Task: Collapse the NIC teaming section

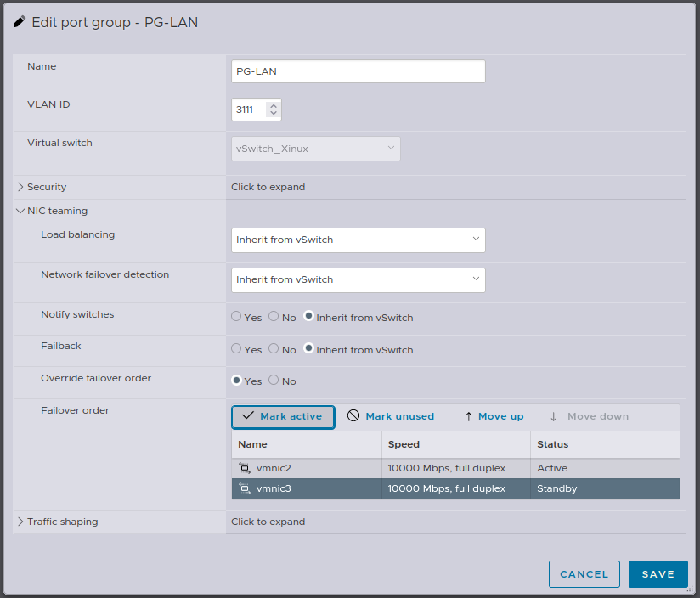Action: pyautogui.click(x=20, y=211)
